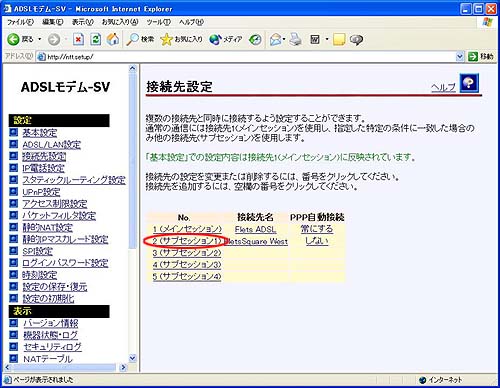Open Favorites (お気に入り) star button
Viewport: 500px width, 388px height.
coord(181,39)
